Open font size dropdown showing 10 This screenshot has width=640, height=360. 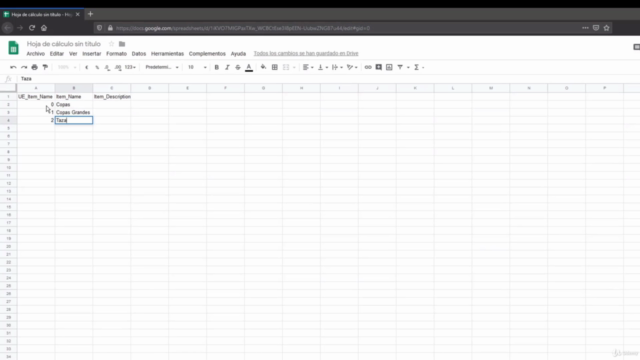197,67
